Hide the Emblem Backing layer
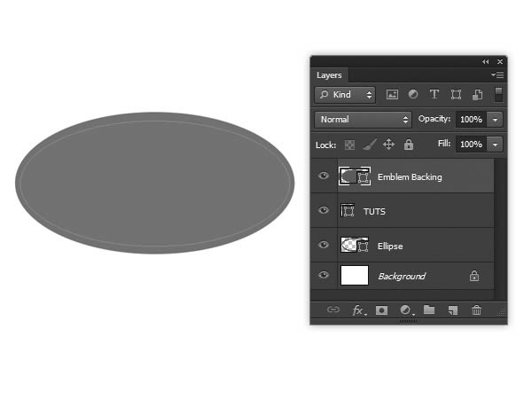 (324, 176)
